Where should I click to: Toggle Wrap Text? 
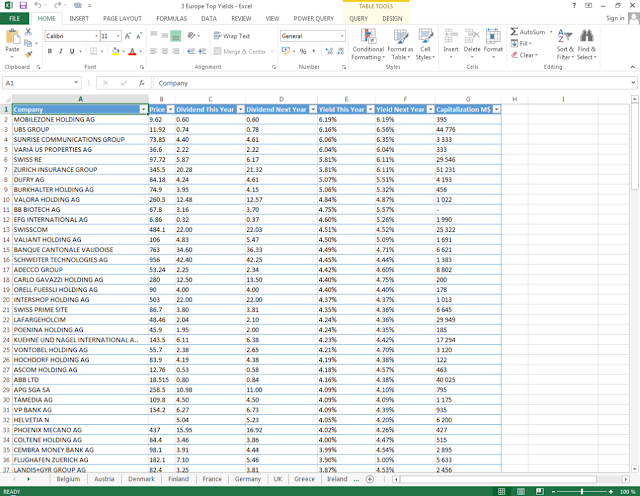[x=232, y=36]
